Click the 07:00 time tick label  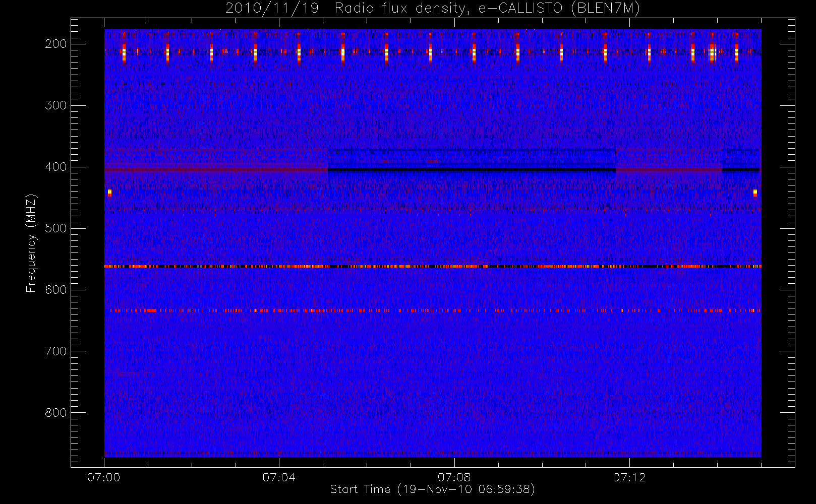coord(104,477)
